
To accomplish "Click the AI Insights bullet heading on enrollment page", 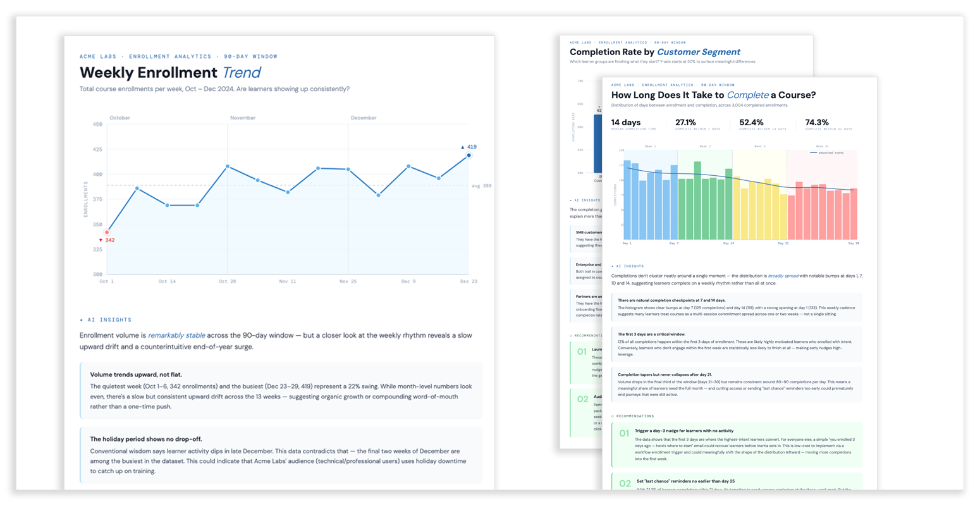I will [106, 320].
